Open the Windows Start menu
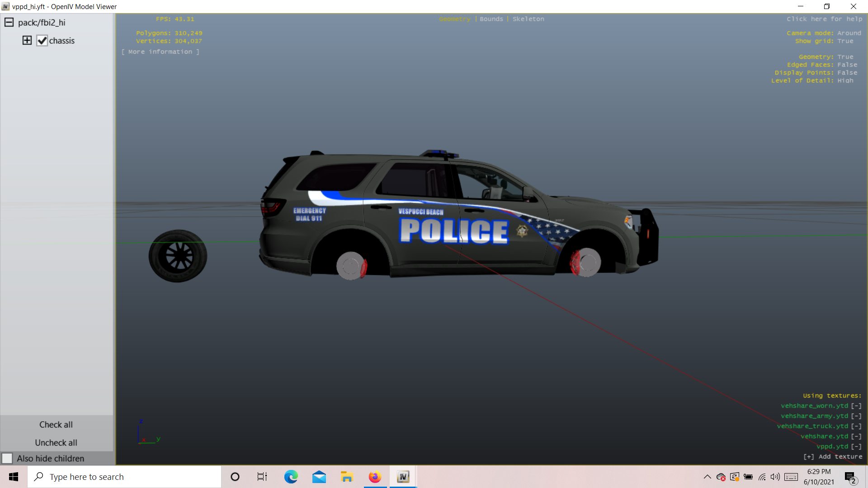868x488 pixels. pyautogui.click(x=14, y=477)
